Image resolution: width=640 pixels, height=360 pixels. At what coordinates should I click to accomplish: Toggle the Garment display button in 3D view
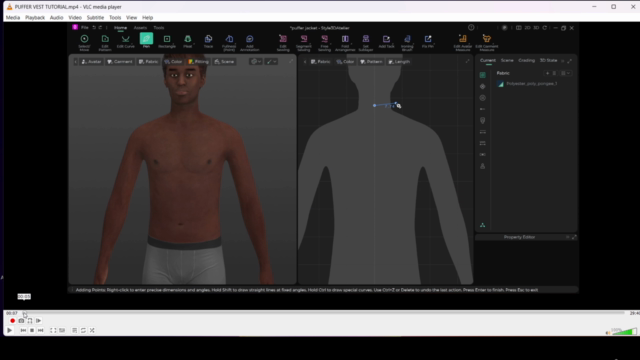click(120, 62)
